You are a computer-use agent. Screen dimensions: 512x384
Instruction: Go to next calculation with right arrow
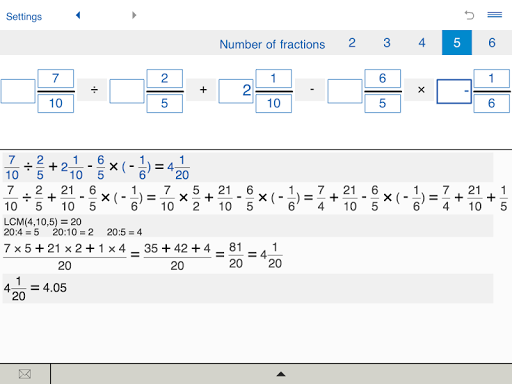coord(134,15)
